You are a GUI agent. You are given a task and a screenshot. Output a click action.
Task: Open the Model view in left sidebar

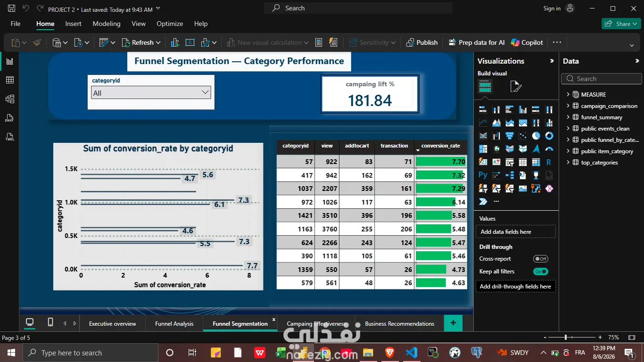coord(9,99)
